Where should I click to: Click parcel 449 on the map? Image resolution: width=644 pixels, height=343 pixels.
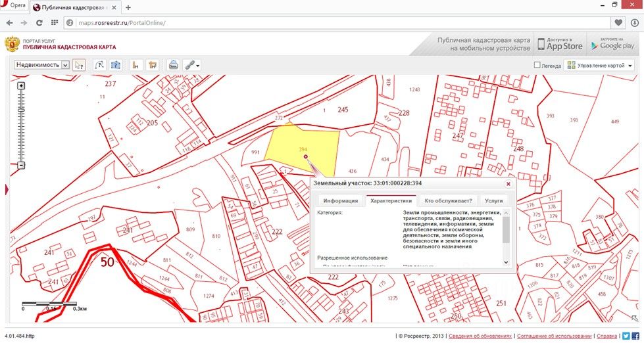(615, 122)
